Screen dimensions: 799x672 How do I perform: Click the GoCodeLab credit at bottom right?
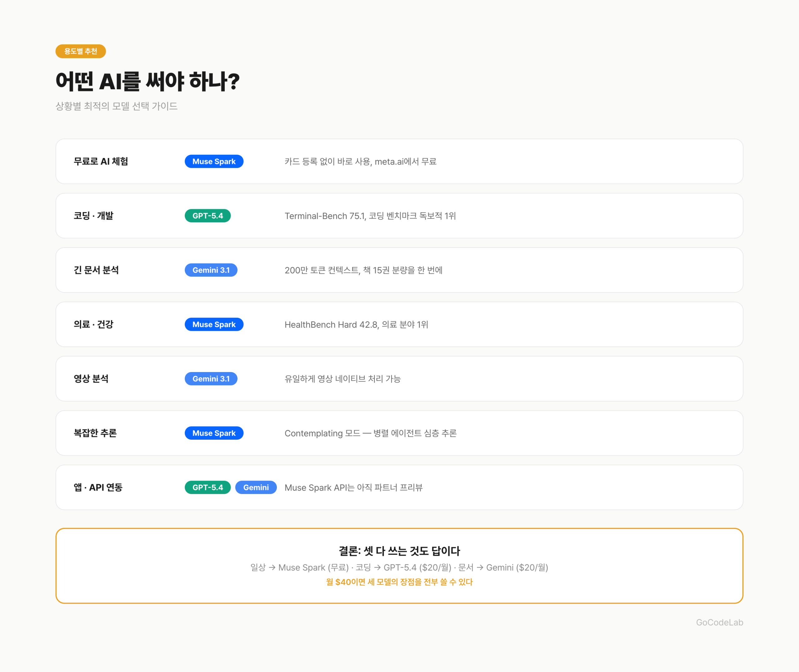(x=720, y=622)
